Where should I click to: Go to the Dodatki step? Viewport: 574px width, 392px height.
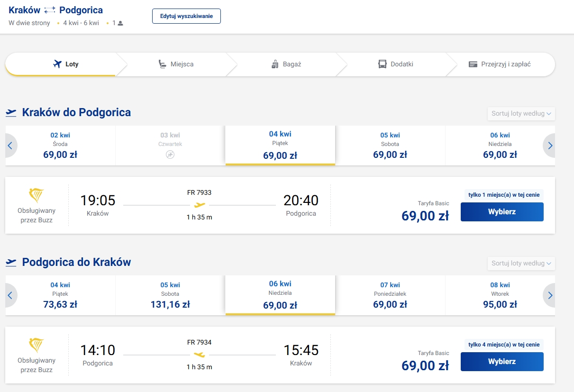pos(396,64)
